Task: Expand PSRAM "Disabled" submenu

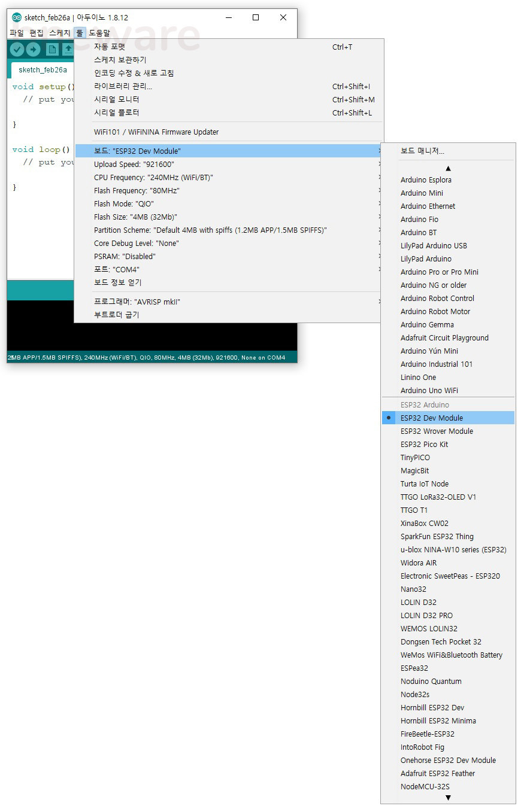Action: click(229, 256)
